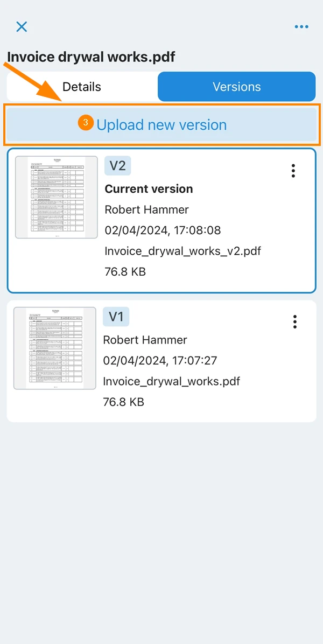Open the top-right horizontal ellipsis menu
The image size is (323, 644).
(x=301, y=27)
